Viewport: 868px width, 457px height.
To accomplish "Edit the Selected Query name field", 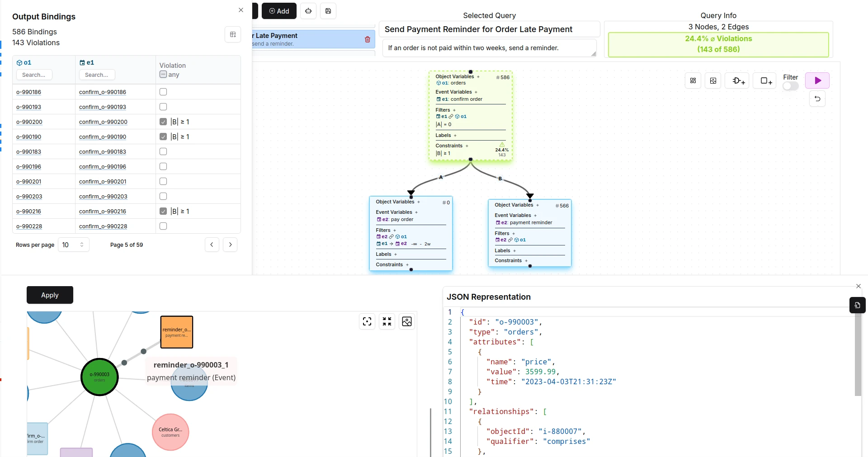I will pos(490,29).
